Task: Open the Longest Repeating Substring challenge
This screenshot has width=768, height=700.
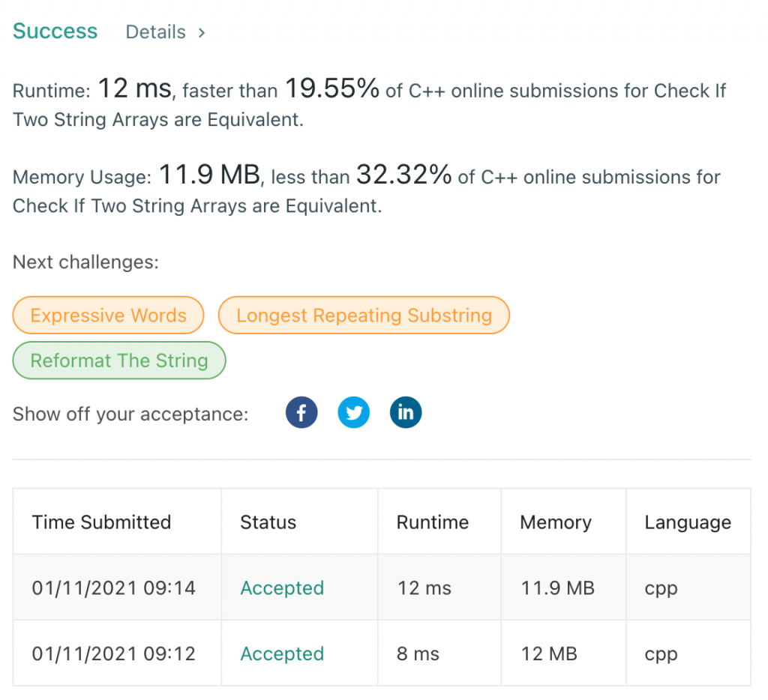Action: click(x=364, y=315)
